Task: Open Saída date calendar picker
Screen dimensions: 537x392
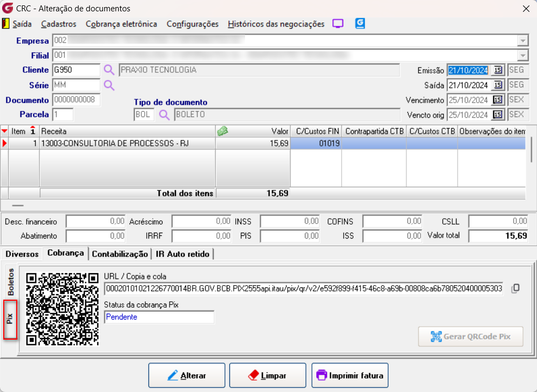Action: pyautogui.click(x=498, y=85)
